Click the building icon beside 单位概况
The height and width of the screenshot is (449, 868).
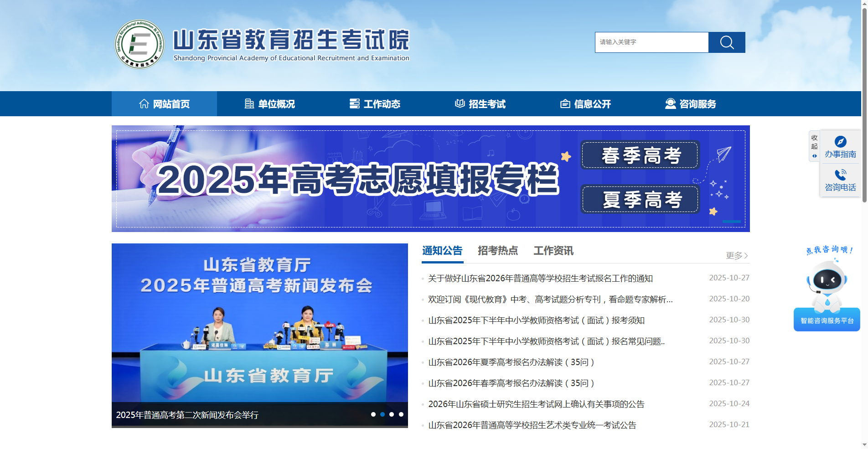coord(249,103)
